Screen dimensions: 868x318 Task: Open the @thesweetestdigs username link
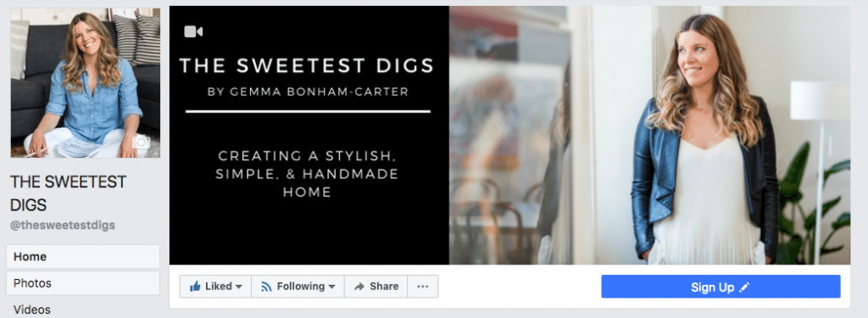[x=63, y=226]
